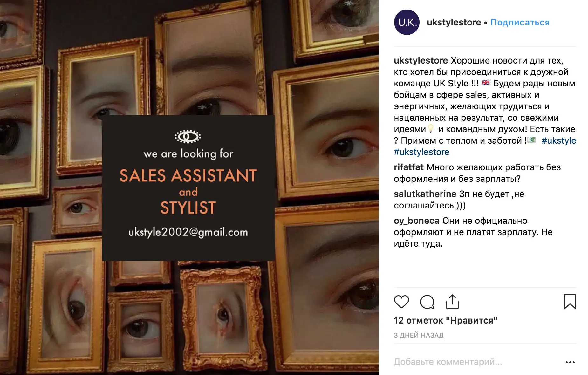
Task: Open the #ukstyle hashtag
Action: click(559, 140)
